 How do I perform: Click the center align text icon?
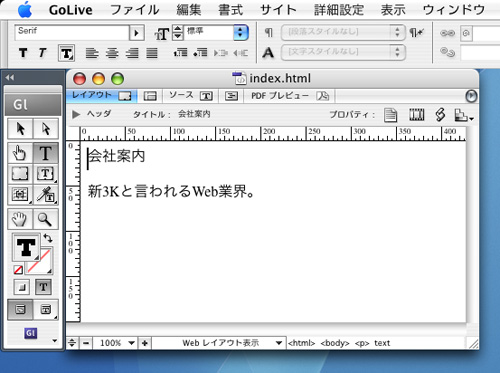pos(112,53)
